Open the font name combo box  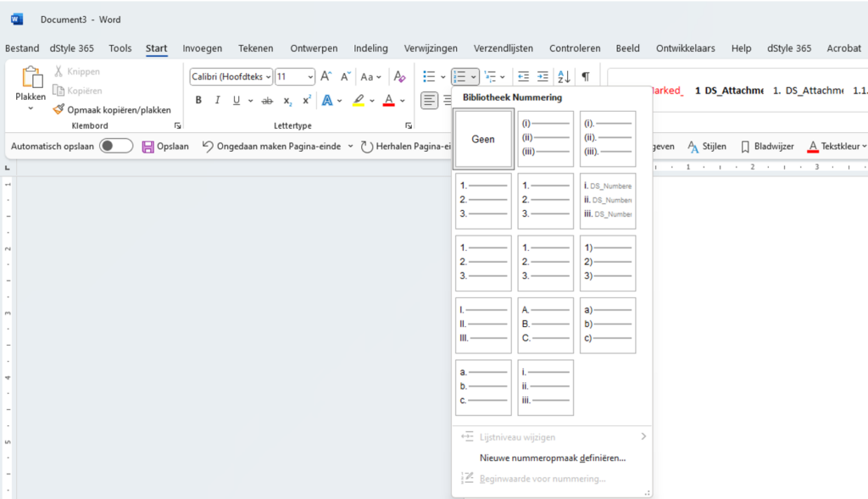pos(231,76)
